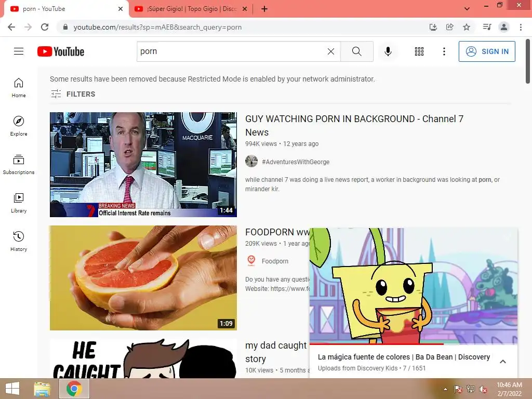The height and width of the screenshot is (399, 532).
Task: Close the '¡Súper Gigio!' tab
Action: (245, 9)
